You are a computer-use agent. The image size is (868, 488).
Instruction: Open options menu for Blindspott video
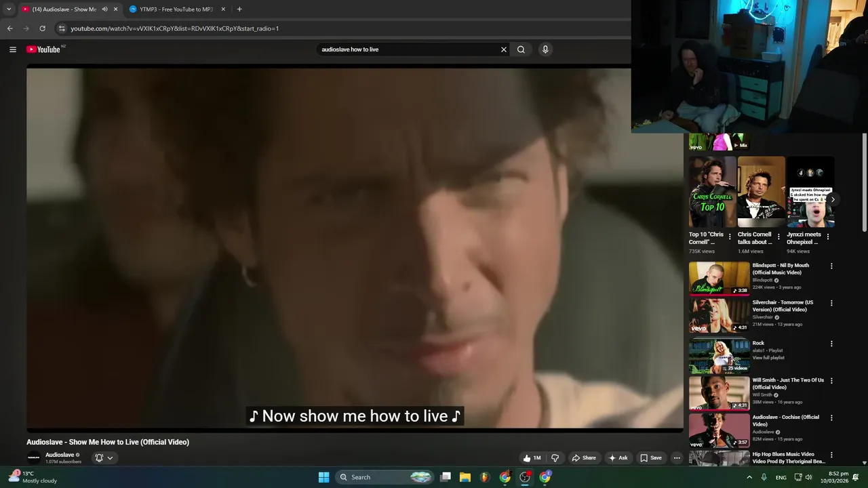pos(831,266)
